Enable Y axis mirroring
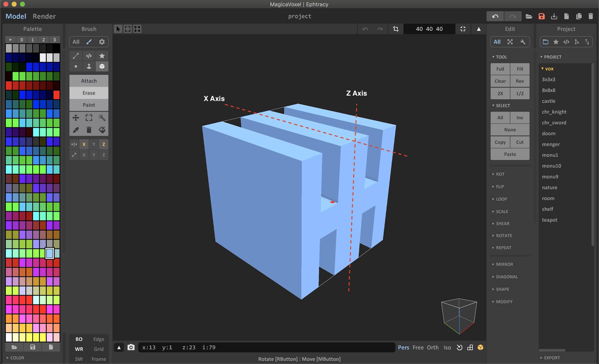The width and height of the screenshot is (599, 364). click(94, 144)
